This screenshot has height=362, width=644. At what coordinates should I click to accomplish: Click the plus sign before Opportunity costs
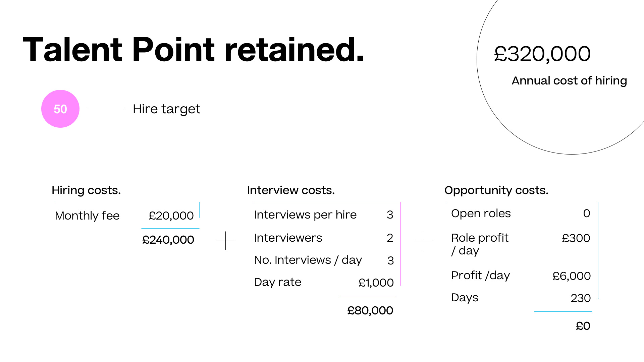(423, 241)
